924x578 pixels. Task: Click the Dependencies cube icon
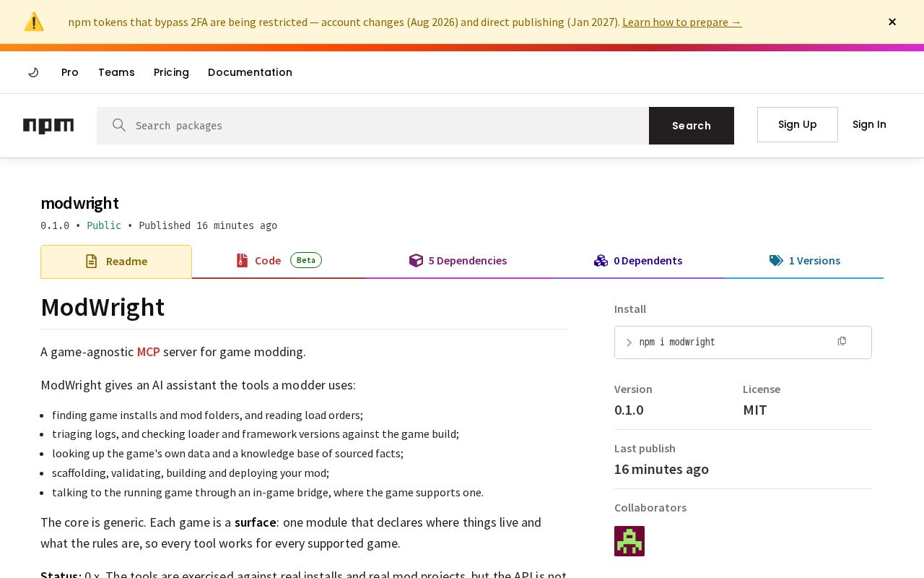[416, 261]
